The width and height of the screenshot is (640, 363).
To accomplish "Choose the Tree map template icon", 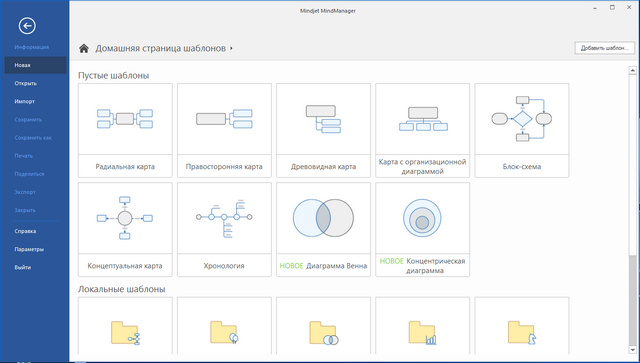I will pos(323,119).
